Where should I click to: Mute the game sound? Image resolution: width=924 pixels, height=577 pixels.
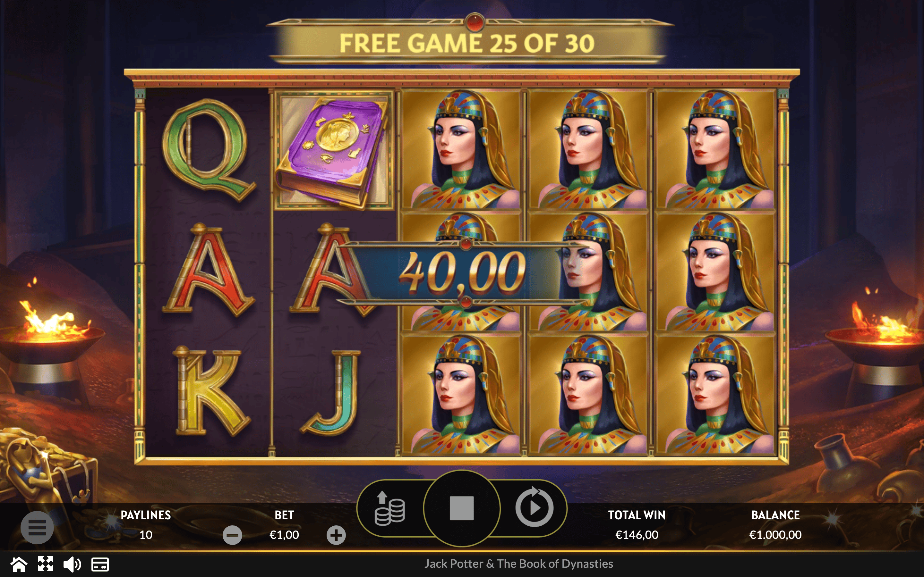tap(72, 564)
